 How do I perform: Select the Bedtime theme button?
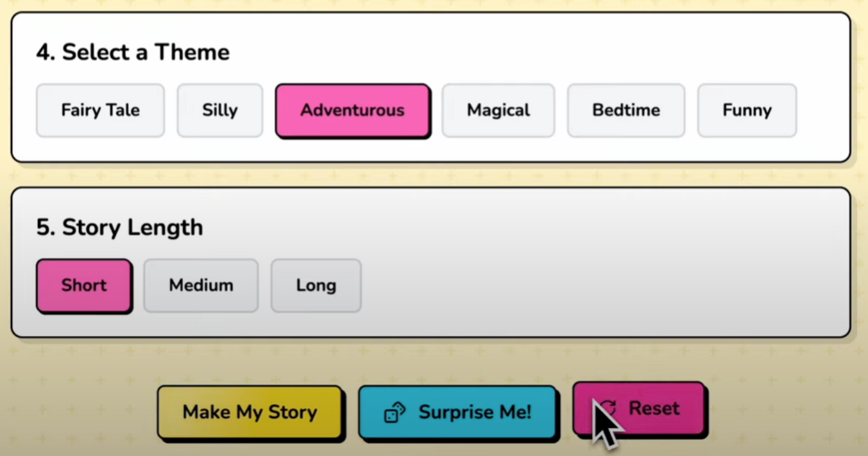(626, 110)
